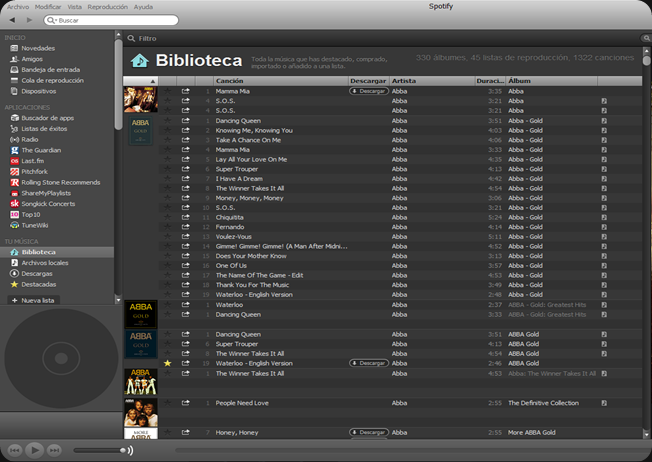
Task: Sort tracks by Canción column header
Action: coord(281,81)
